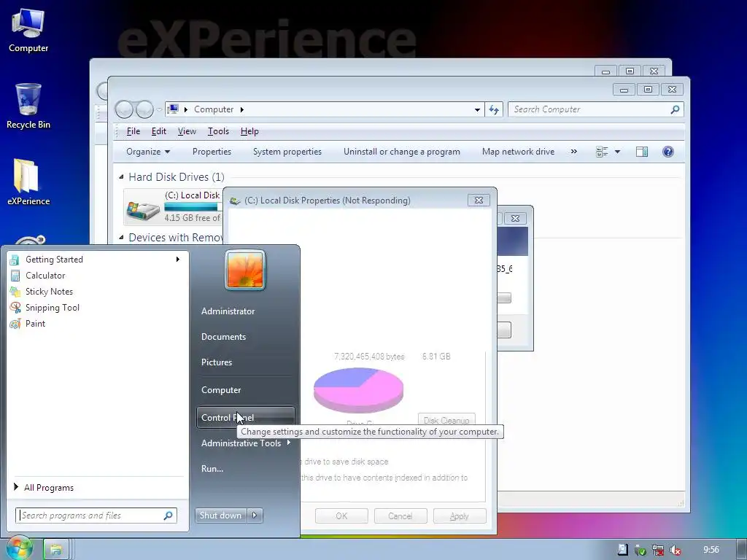
Task: Open the Tools menu
Action: click(218, 131)
